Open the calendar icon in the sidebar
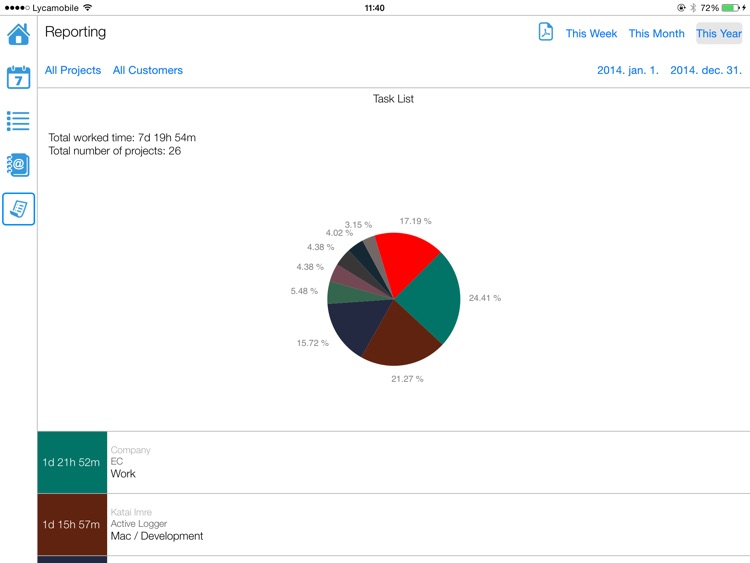750x563 pixels. coord(18,77)
